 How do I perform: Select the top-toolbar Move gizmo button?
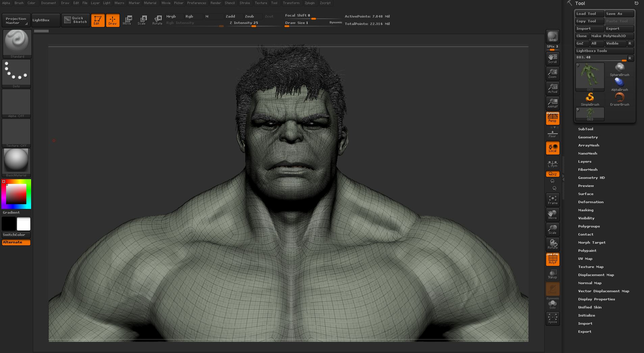point(127,20)
